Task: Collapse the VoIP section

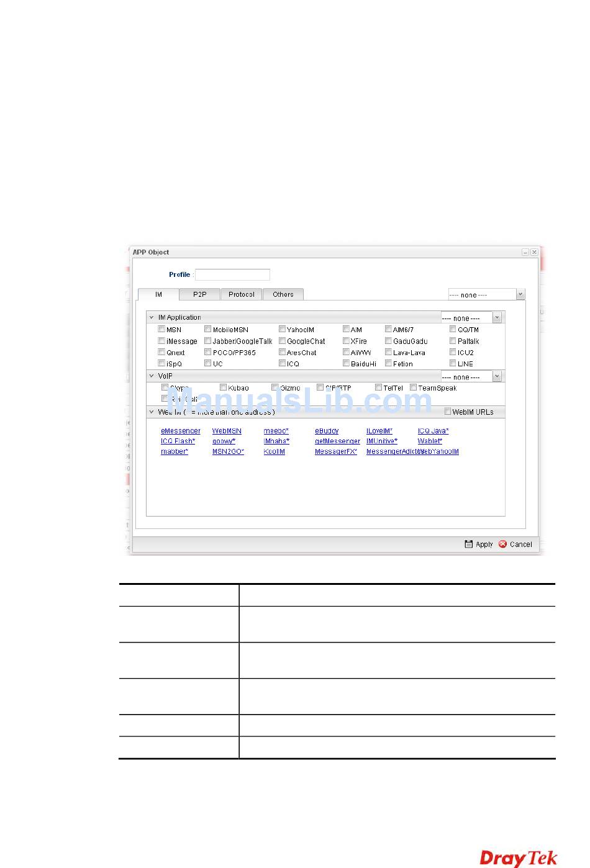Action: coord(152,376)
